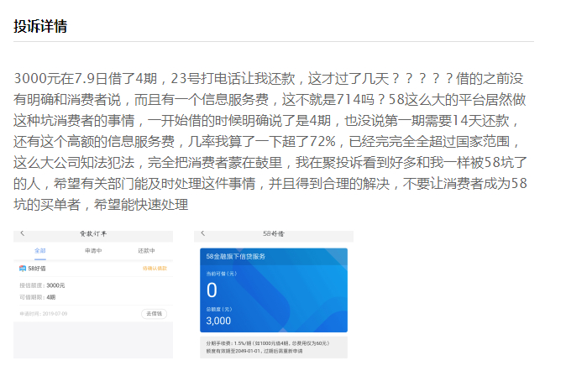566x392 pixels.
Task: Click the 授信额度: 3000元 line
Action: click(x=42, y=285)
